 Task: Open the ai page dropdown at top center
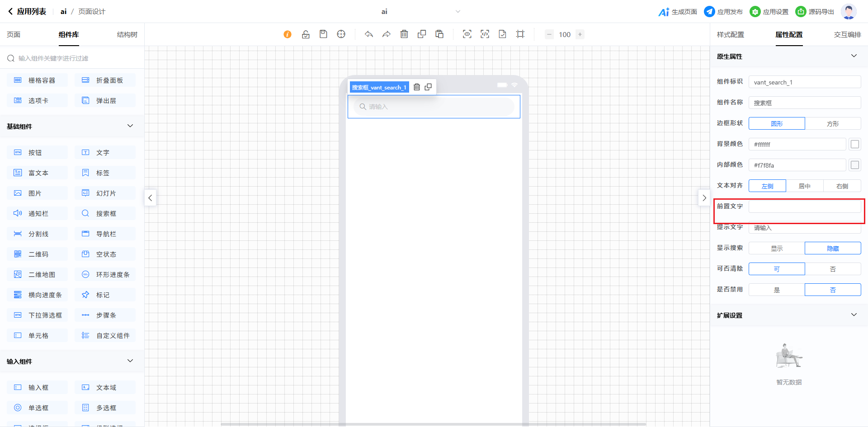458,12
